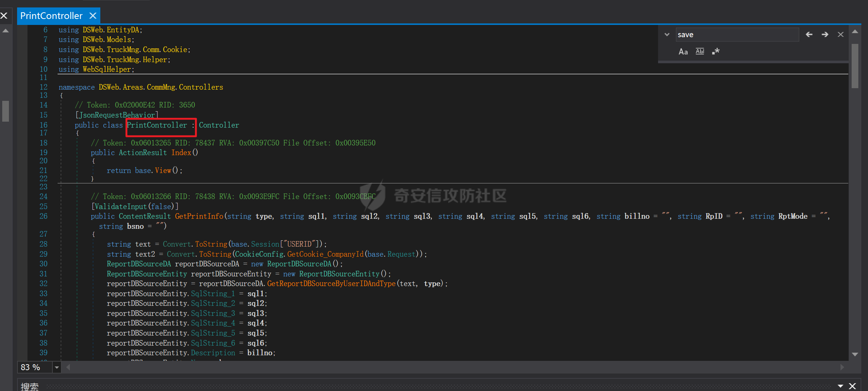868x391 pixels.
Task: Click the search field containing save
Action: (737, 35)
